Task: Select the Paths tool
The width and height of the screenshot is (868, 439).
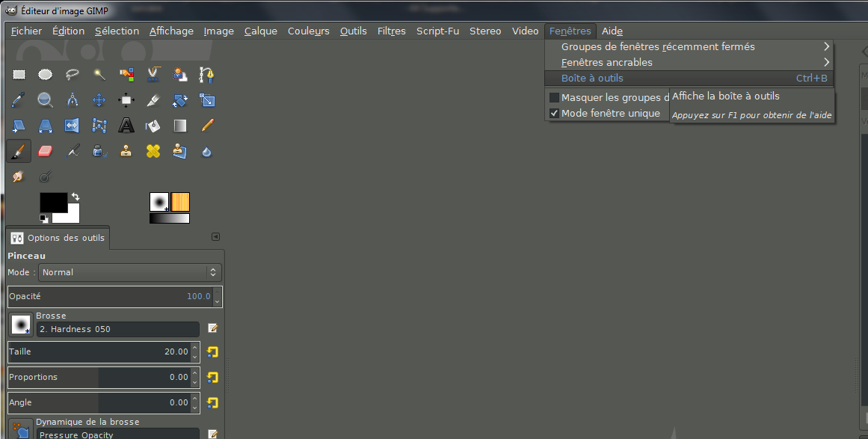Action: pyautogui.click(x=206, y=75)
